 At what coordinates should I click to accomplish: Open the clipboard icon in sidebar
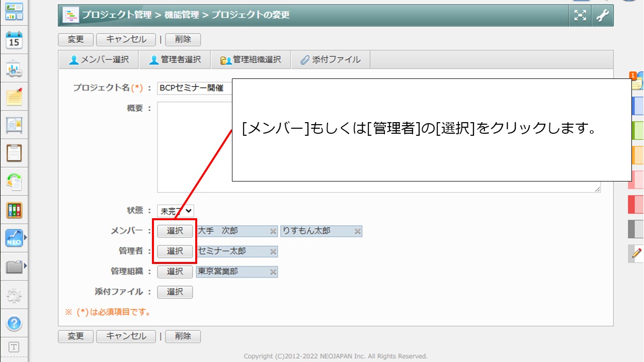pos(14,152)
